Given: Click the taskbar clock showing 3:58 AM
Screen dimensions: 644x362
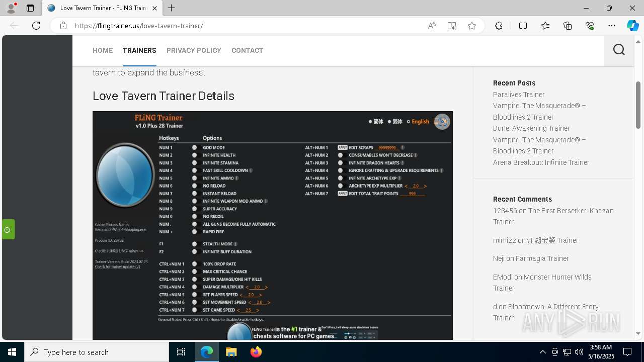Looking at the screenshot, I should pyautogui.click(x=601, y=352).
